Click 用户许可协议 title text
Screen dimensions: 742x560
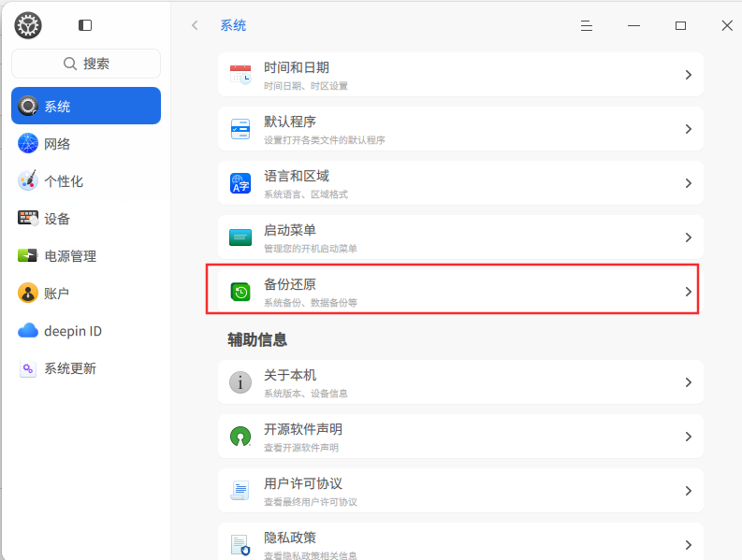303,483
